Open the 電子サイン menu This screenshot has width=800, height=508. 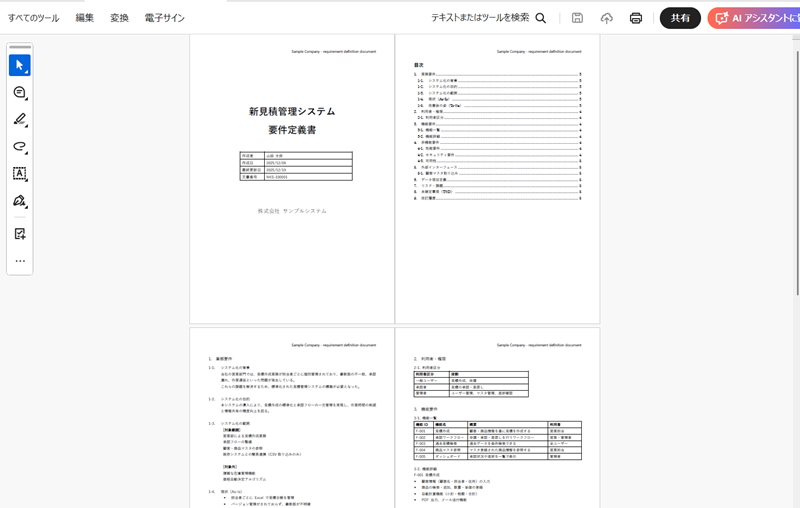(x=164, y=18)
